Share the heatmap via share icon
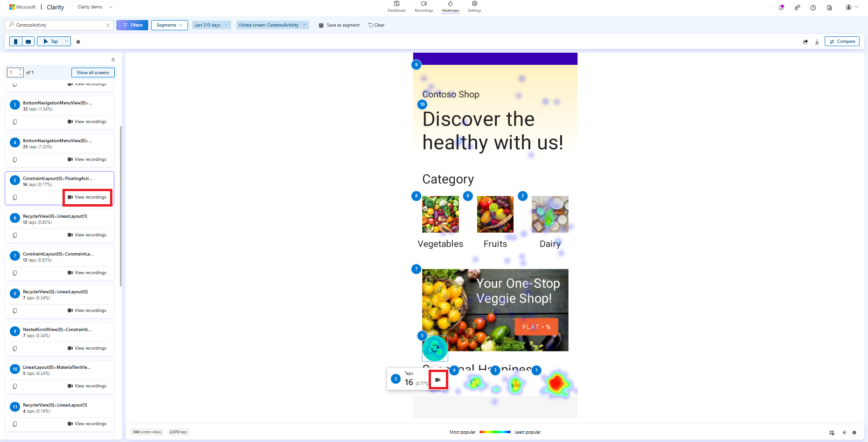 (x=805, y=41)
